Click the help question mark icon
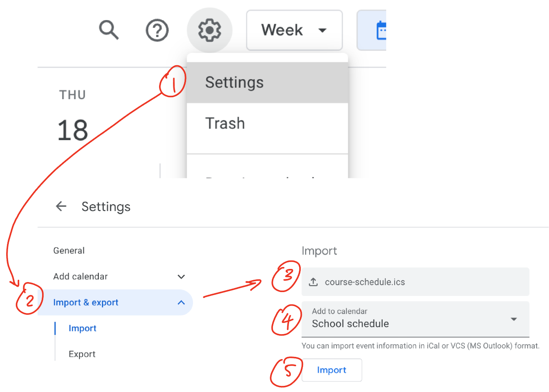Viewport: 549px width, 392px height. pos(157,30)
